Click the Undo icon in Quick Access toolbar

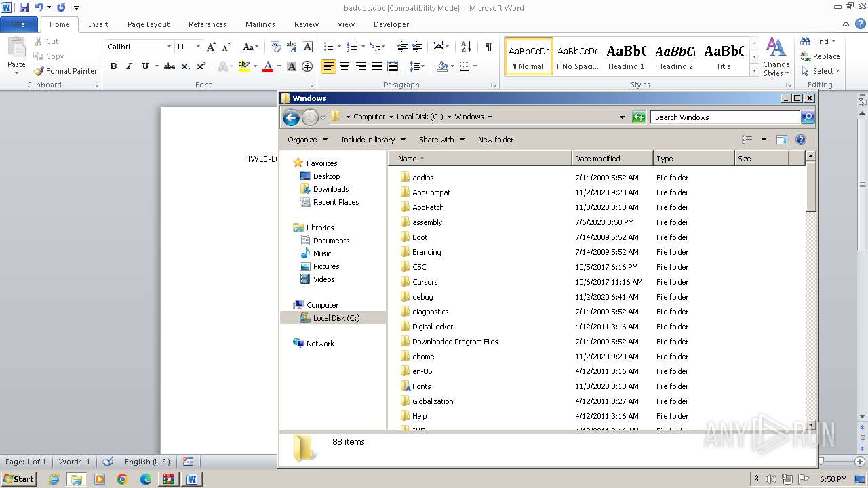pyautogui.click(x=39, y=7)
